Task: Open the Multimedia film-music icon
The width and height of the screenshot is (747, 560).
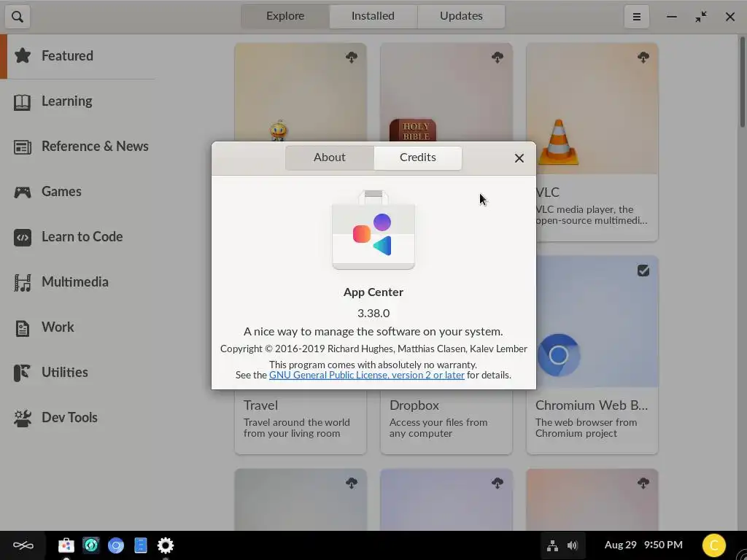Action: [23, 282]
